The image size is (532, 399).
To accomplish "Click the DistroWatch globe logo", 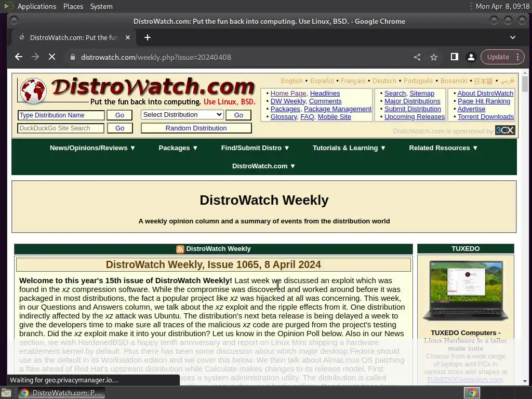I will coord(33,90).
